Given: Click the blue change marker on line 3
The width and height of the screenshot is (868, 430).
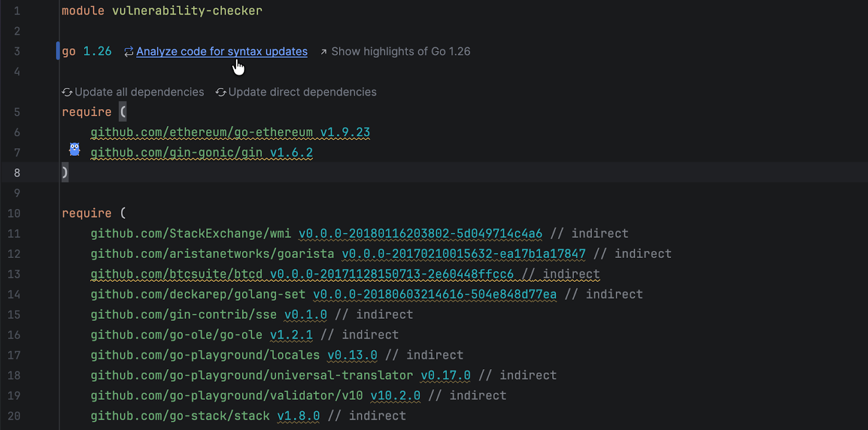Looking at the screenshot, I should click(58, 51).
